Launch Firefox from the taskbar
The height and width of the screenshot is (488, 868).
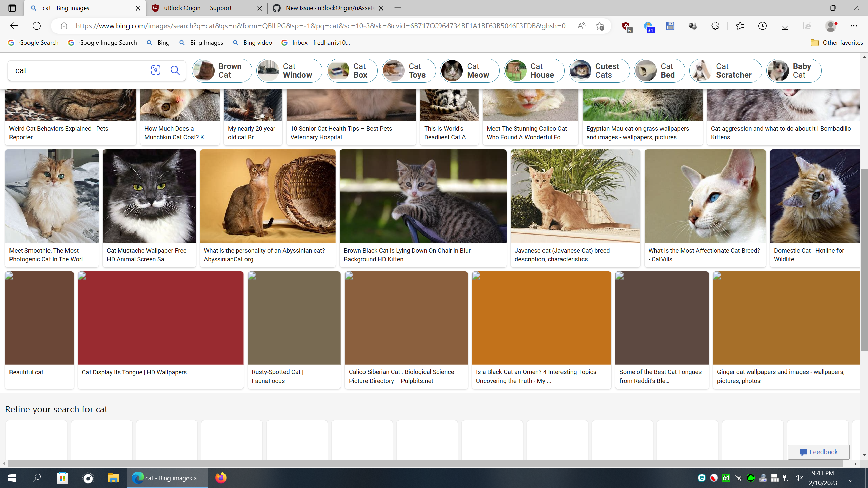[x=221, y=478]
